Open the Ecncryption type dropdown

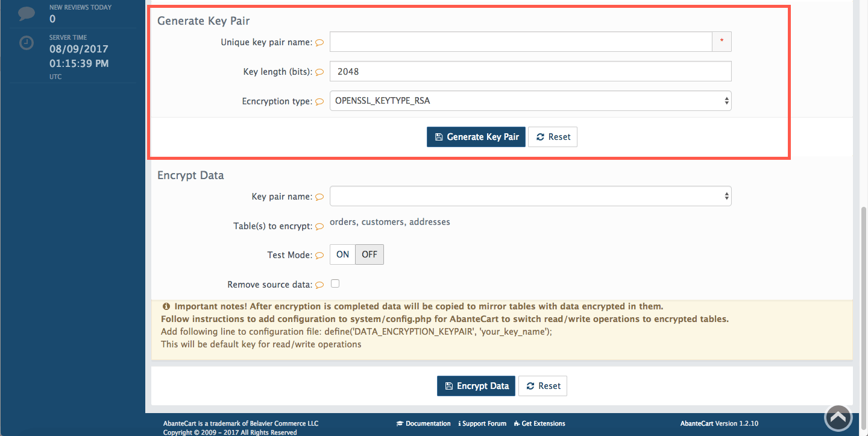[x=530, y=101]
